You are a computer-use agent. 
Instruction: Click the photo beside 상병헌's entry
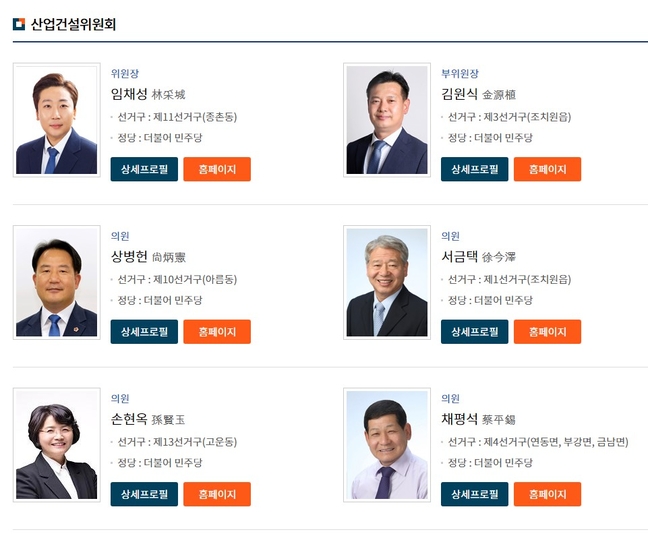point(57,283)
